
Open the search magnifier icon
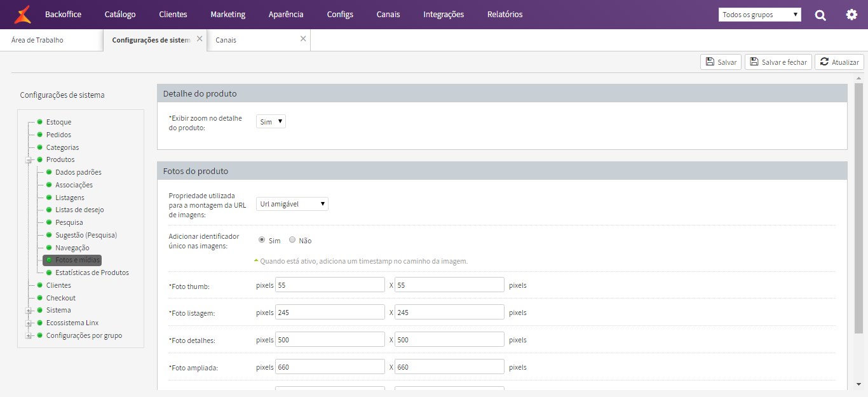pos(820,15)
